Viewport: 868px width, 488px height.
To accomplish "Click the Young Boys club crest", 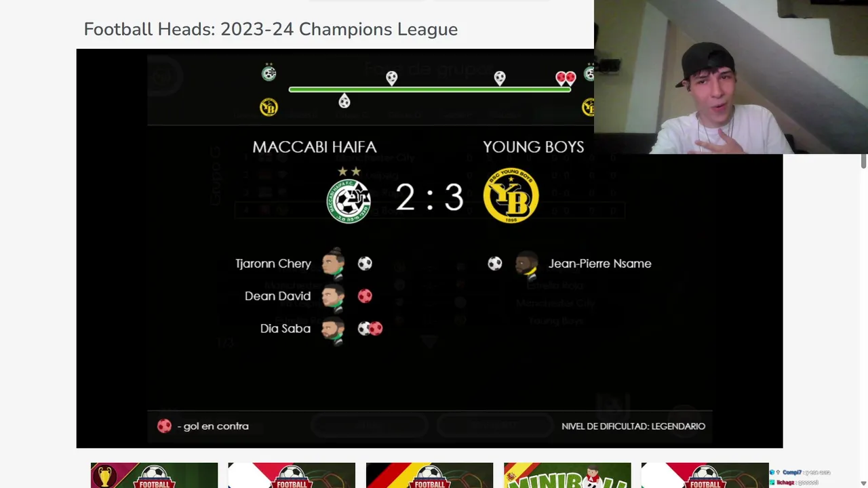I will (511, 196).
